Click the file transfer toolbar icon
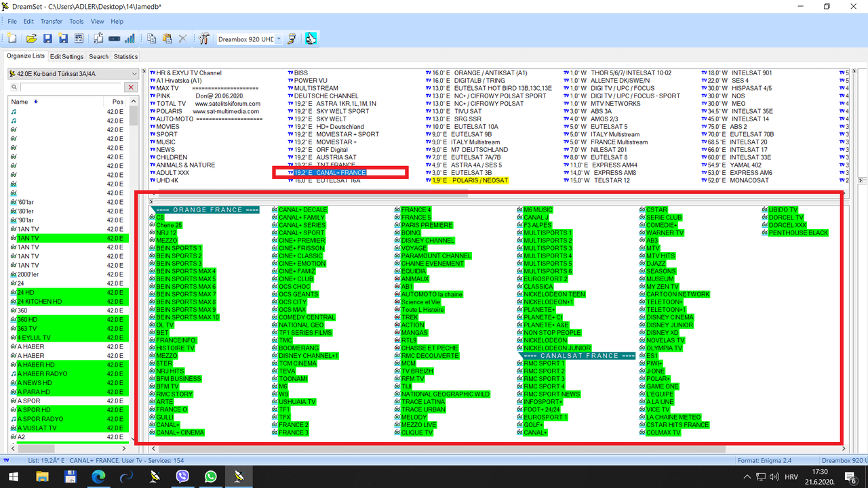868x488 pixels. (98, 39)
